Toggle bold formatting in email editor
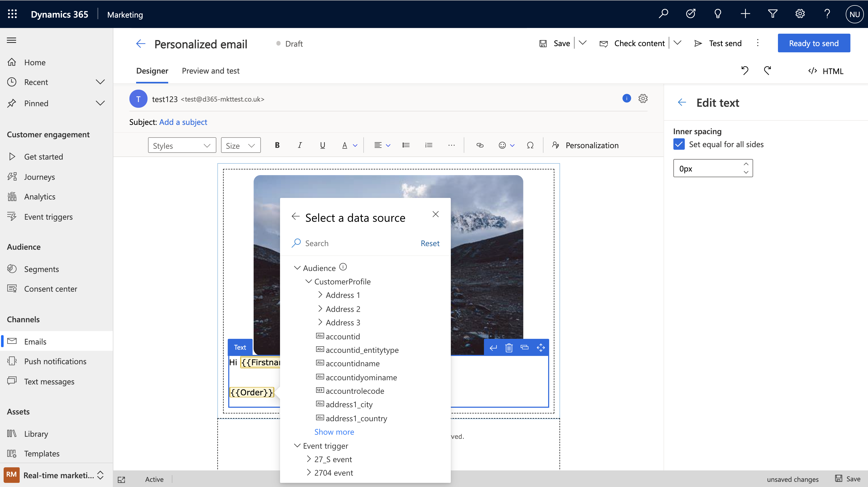Image resolution: width=868 pixels, height=487 pixels. (276, 145)
